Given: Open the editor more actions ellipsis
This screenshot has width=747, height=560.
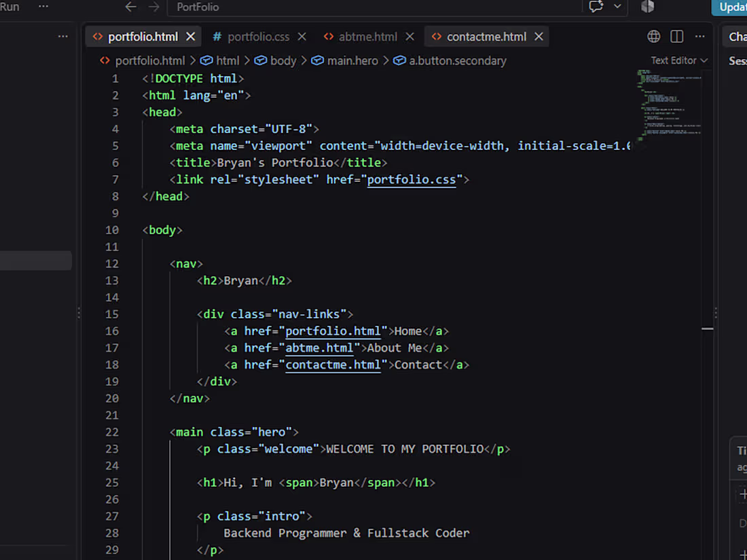Looking at the screenshot, I should (x=700, y=37).
